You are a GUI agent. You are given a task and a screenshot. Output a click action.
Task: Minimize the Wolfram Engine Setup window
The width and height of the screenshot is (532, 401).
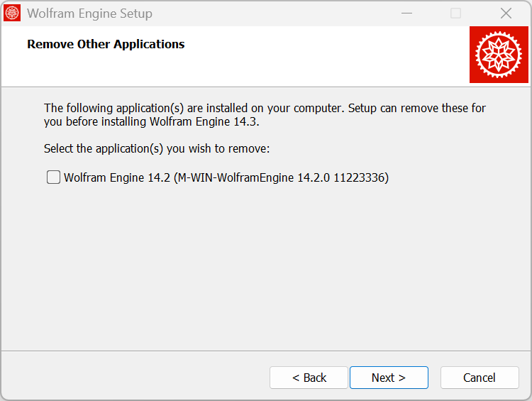[x=406, y=13]
